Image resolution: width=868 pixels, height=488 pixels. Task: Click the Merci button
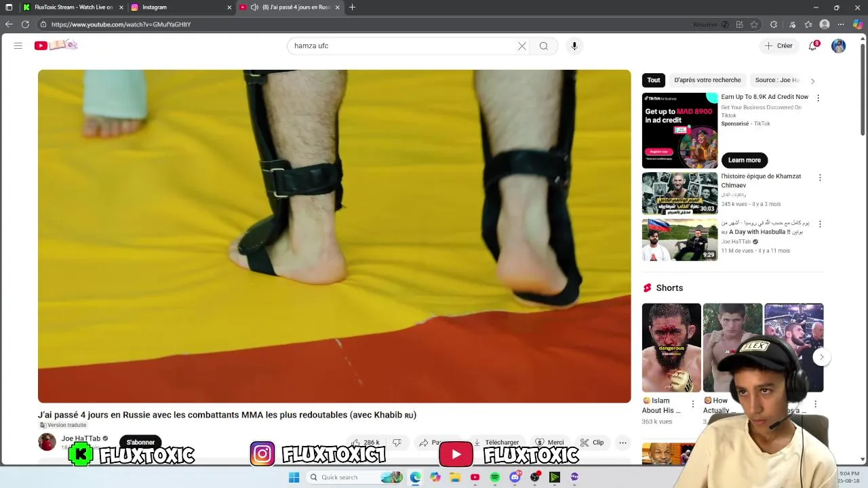(x=549, y=443)
